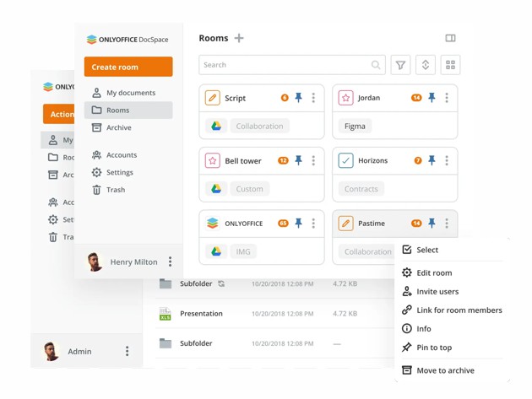Open the Bell tower options menu
The height and width of the screenshot is (399, 532).
(313, 160)
